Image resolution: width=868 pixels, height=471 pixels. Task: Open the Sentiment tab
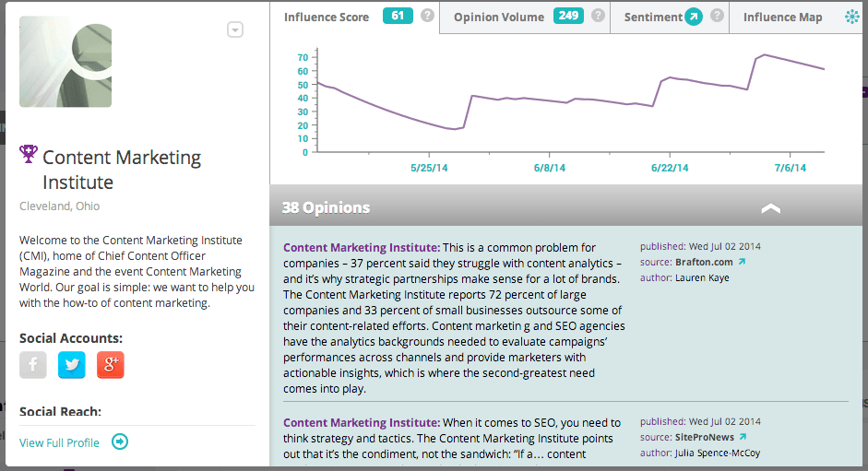pyautogui.click(x=652, y=18)
